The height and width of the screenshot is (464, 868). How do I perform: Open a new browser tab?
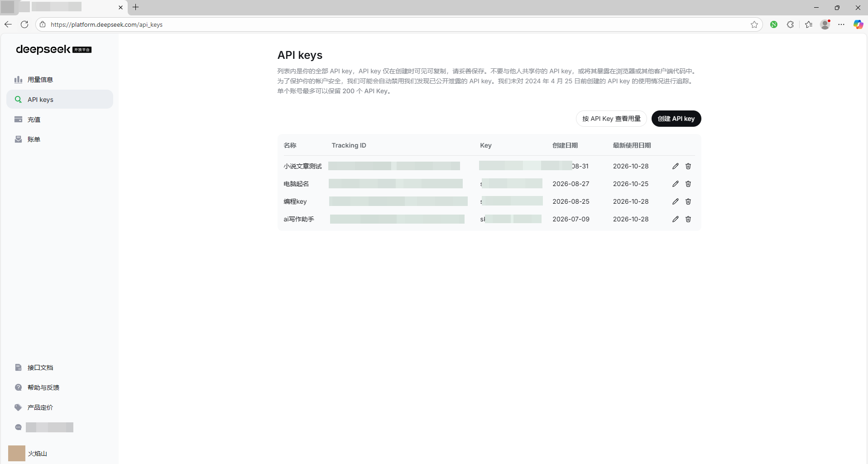click(135, 7)
